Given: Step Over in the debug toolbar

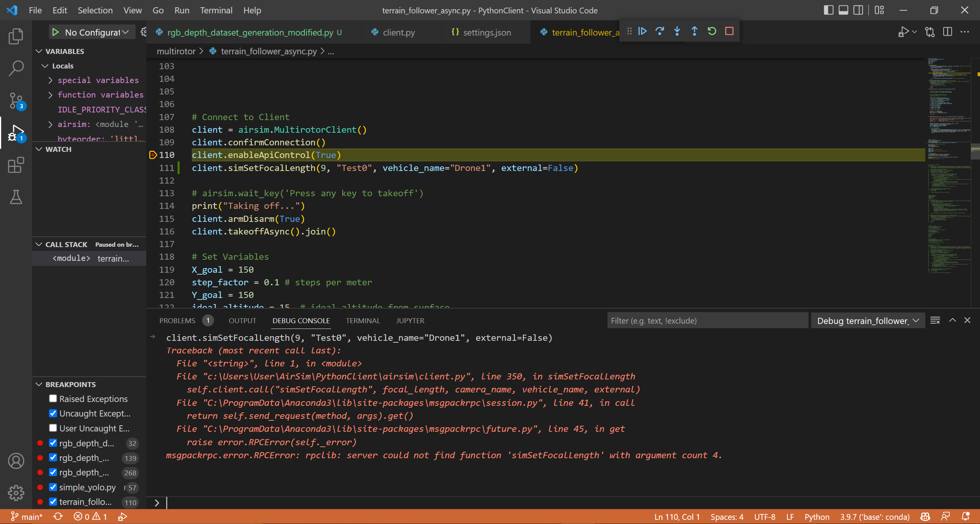Looking at the screenshot, I should tap(660, 31).
